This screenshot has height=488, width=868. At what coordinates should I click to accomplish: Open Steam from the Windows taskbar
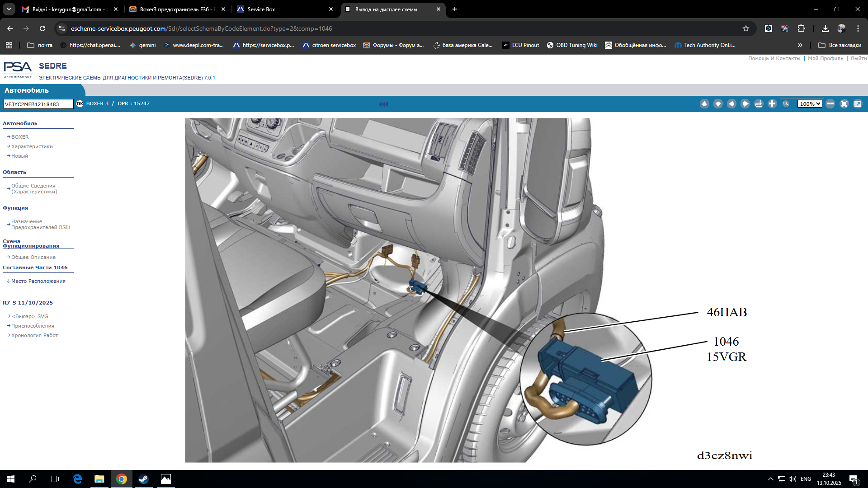pyautogui.click(x=143, y=479)
